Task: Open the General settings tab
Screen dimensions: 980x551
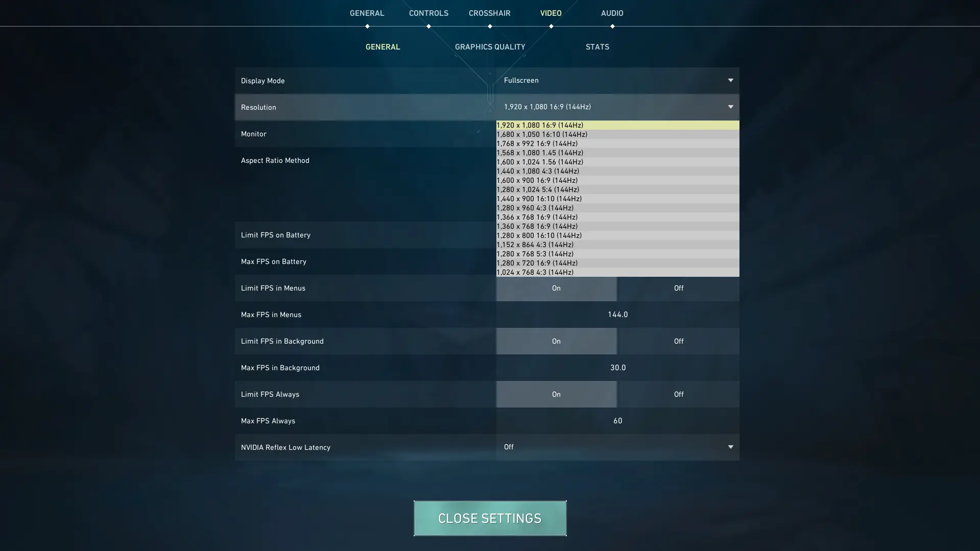Action: (367, 13)
